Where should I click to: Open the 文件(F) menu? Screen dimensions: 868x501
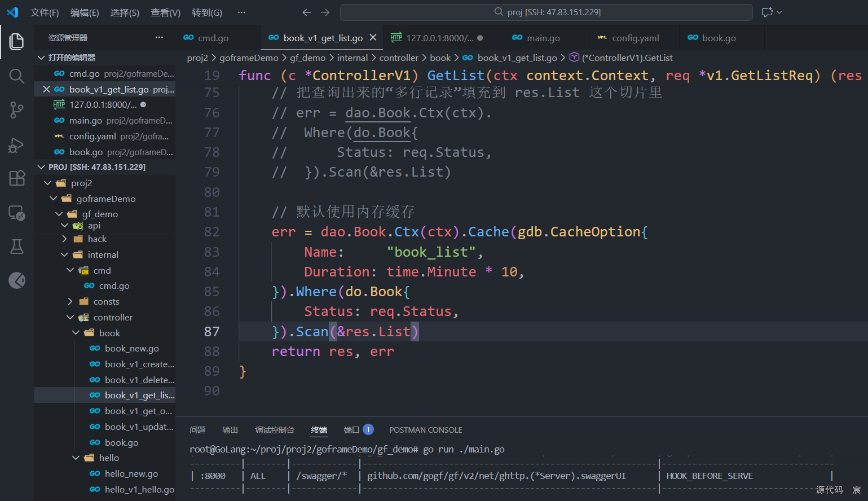click(45, 12)
